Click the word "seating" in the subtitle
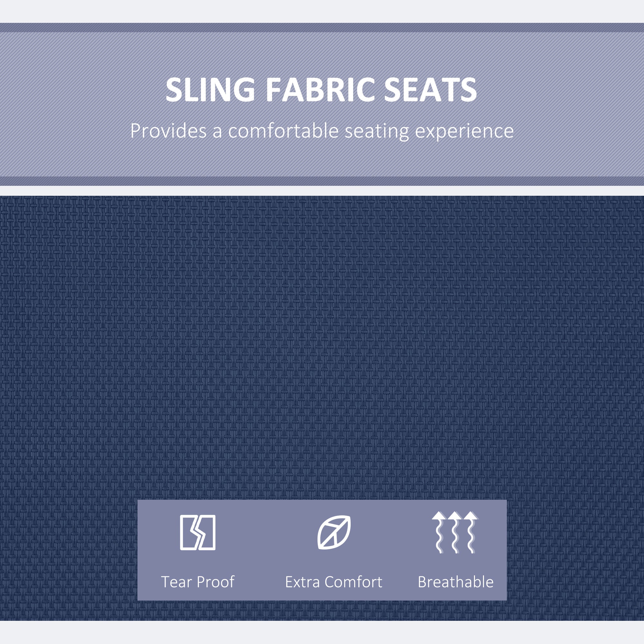 [x=377, y=131]
